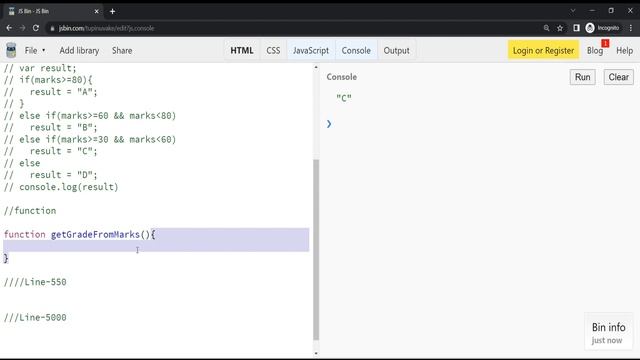
Task: Click the site lock icon in address bar
Action: (x=52, y=28)
